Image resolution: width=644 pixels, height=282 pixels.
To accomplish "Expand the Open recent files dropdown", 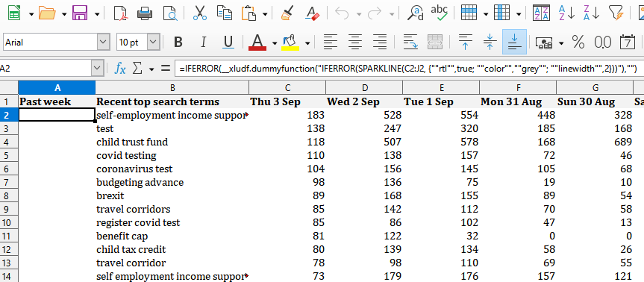I will (64, 14).
